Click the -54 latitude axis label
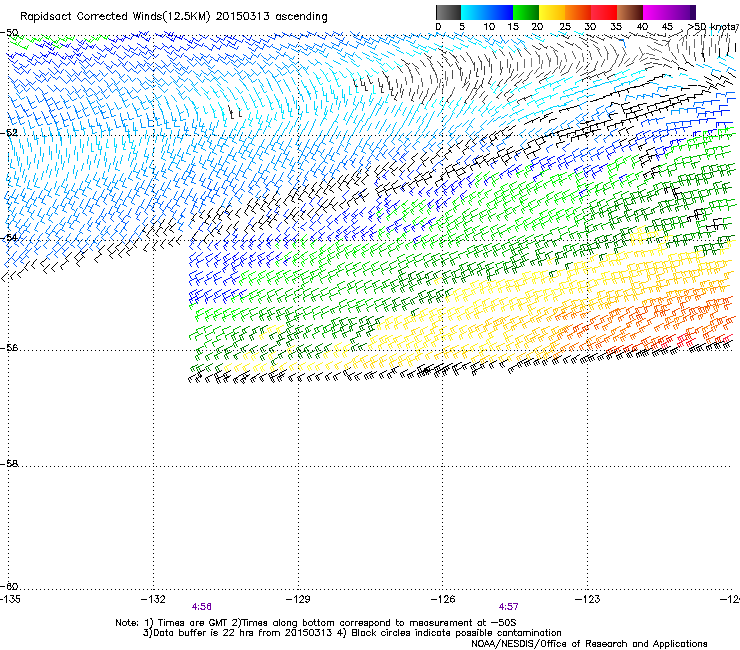Screen dimensions: 740x650 [9, 237]
